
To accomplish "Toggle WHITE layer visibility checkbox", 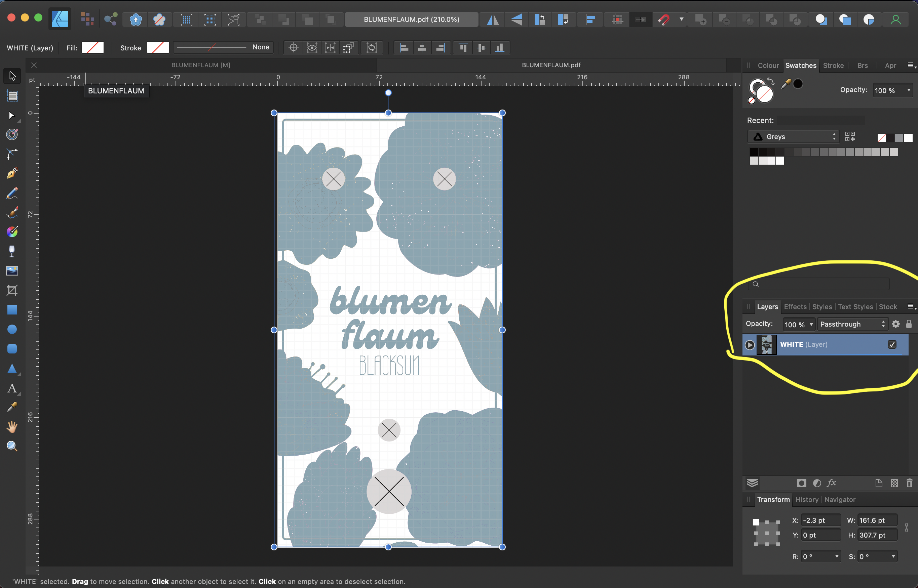I will 892,344.
